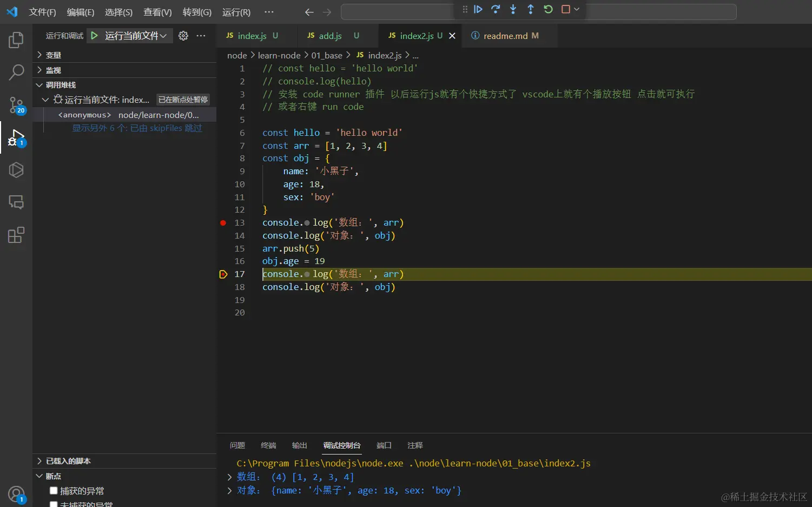Go forward with the right arrow
Viewport: 812px width, 507px height.
[x=327, y=12]
